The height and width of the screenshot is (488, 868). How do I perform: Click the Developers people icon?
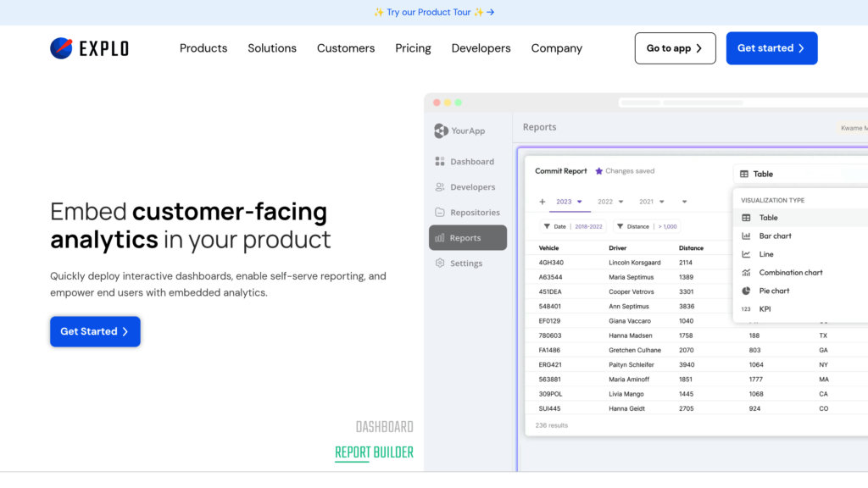pyautogui.click(x=440, y=187)
